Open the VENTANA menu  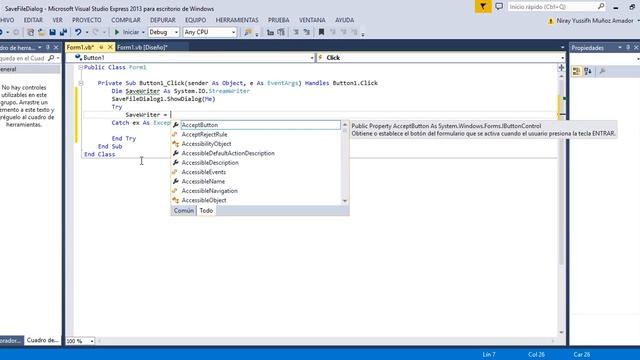(312, 20)
